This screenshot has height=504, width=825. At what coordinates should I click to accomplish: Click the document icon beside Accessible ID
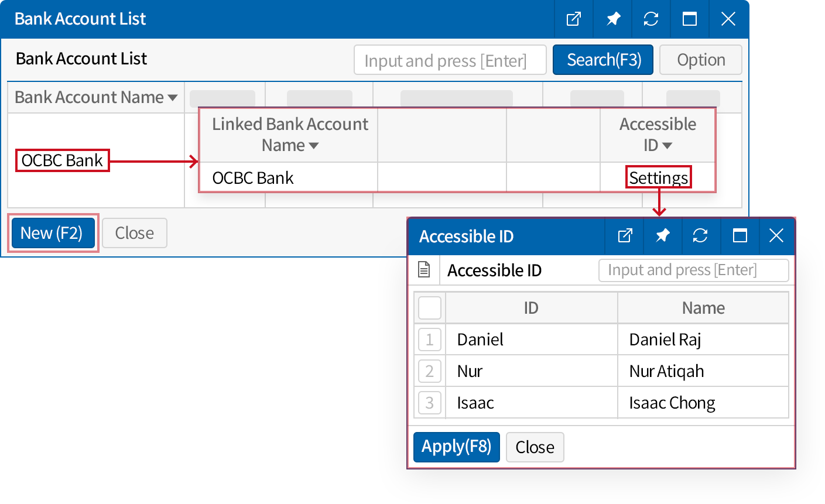pyautogui.click(x=424, y=270)
